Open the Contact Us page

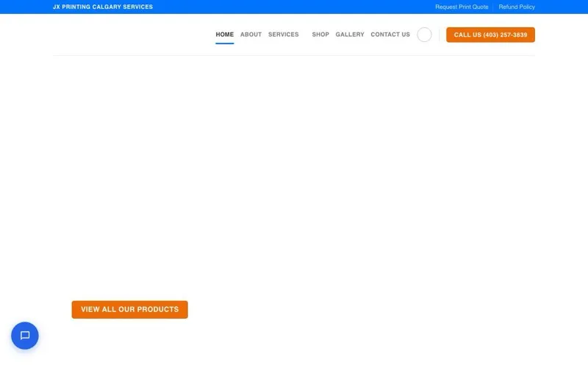390,35
